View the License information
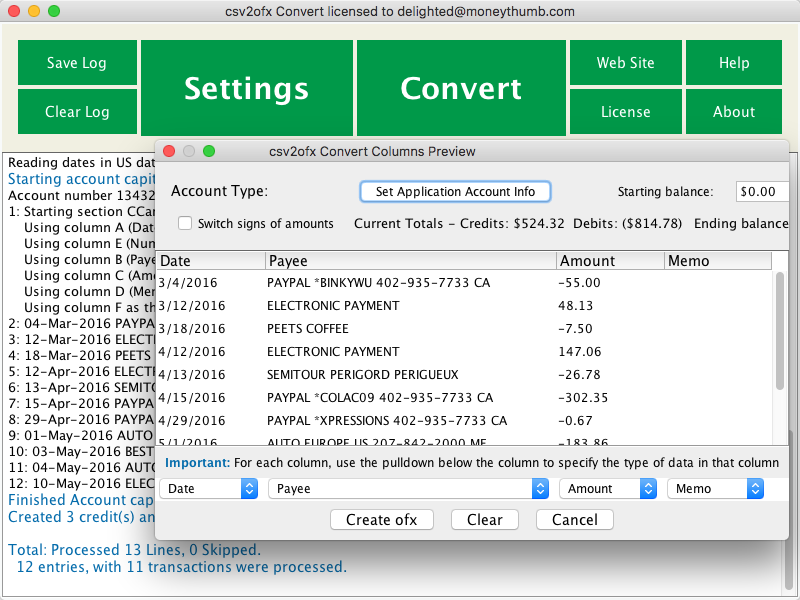This screenshot has height=600, width=800. click(625, 112)
